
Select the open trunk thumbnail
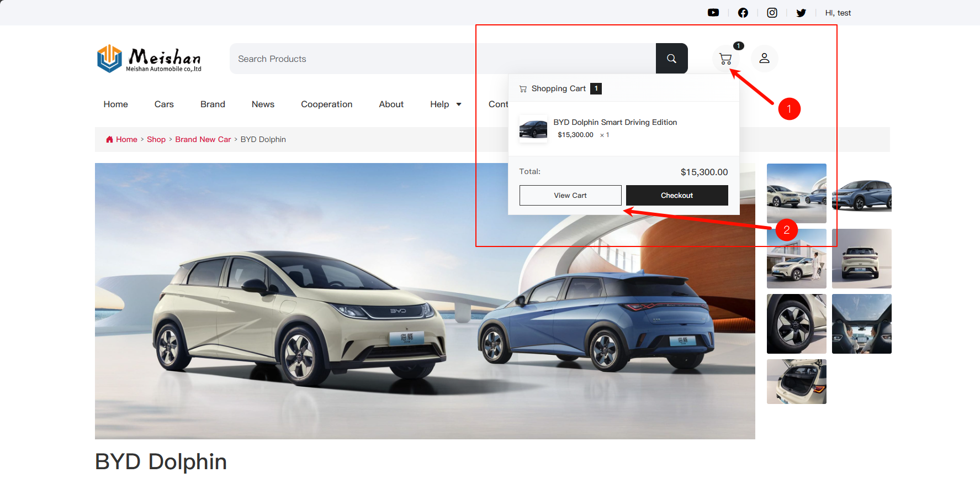pos(797,381)
